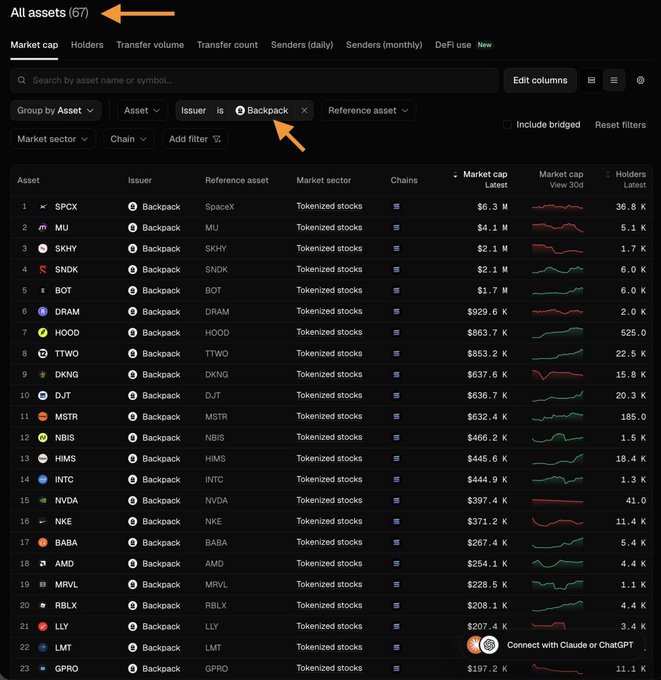
Task: Focus the asset name search field
Action: [x=254, y=80]
